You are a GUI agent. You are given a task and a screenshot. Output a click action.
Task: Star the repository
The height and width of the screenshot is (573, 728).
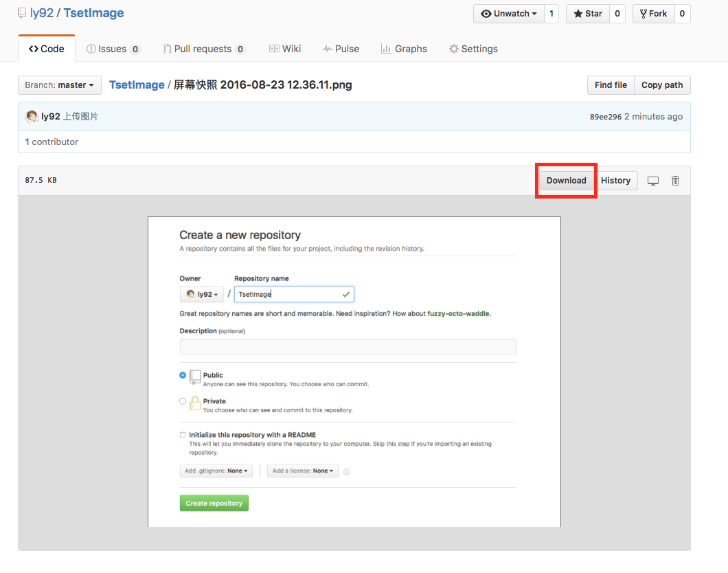click(x=588, y=14)
